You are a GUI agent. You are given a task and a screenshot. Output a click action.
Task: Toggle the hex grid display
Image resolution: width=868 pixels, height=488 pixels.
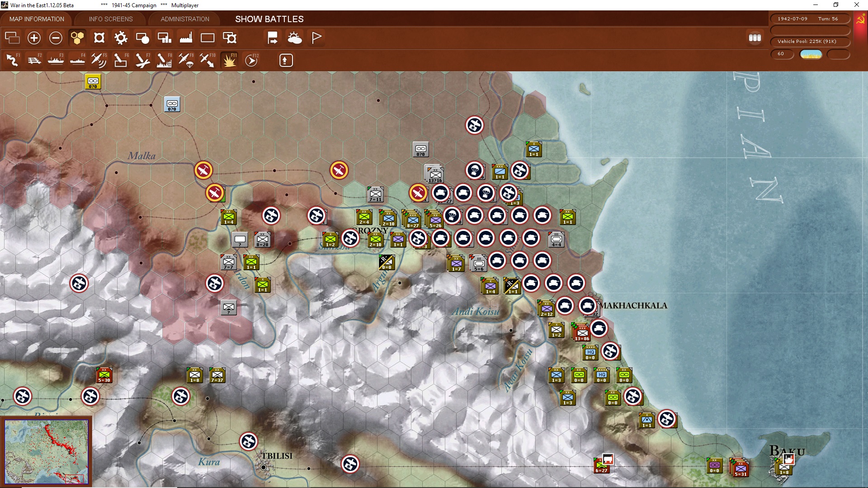pos(77,38)
